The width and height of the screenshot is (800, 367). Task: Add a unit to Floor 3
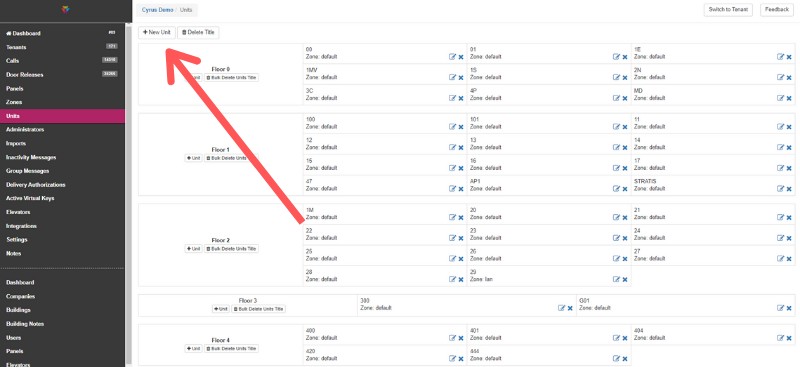[x=221, y=309]
